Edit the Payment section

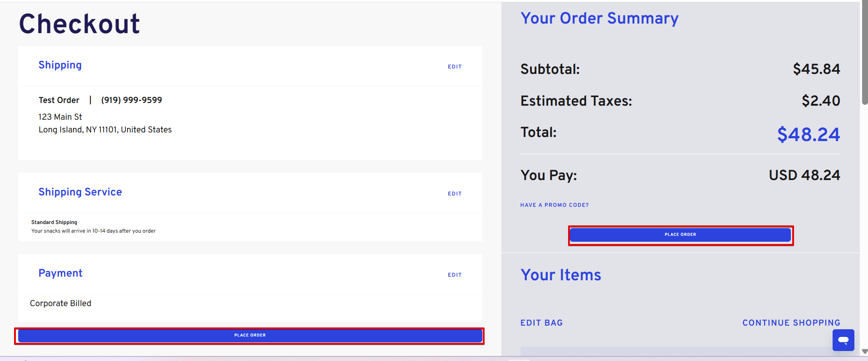pyautogui.click(x=455, y=275)
